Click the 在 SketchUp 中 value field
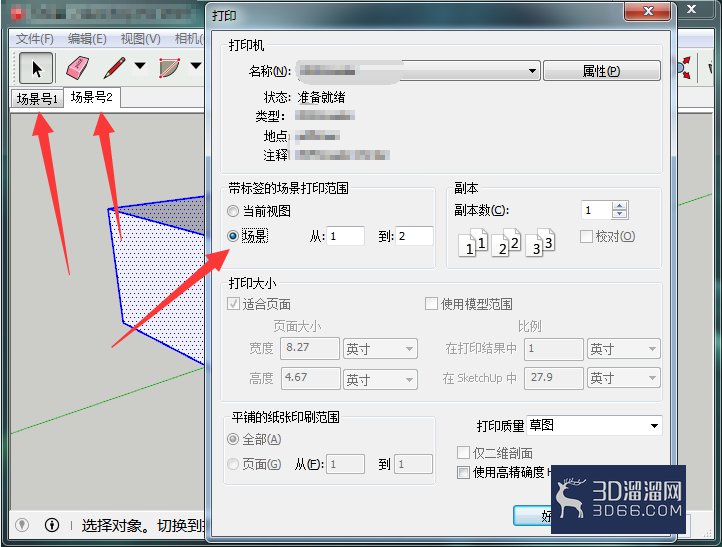The image size is (722, 547). [x=553, y=378]
